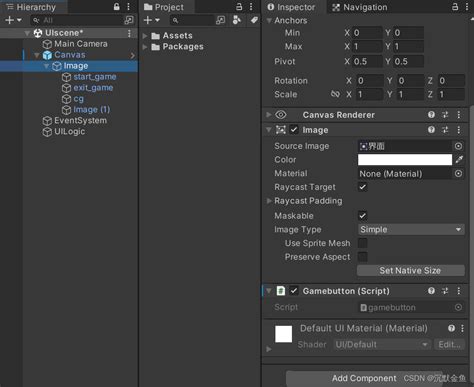The image size is (474, 387).
Task: Open the white Color swatch
Action: pyautogui.click(x=405, y=159)
